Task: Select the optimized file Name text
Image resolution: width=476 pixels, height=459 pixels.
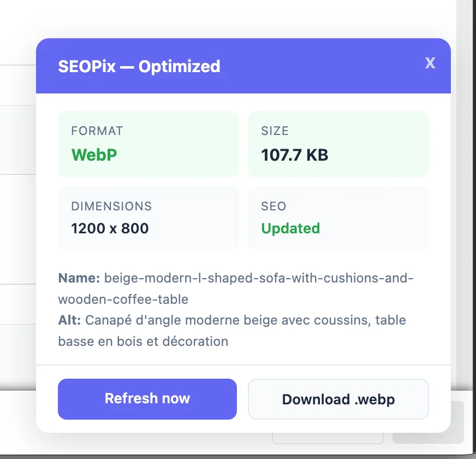Action: pos(235,285)
